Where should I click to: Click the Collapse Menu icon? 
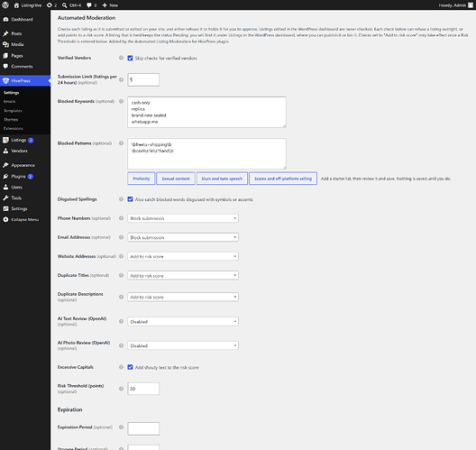pos(5,219)
